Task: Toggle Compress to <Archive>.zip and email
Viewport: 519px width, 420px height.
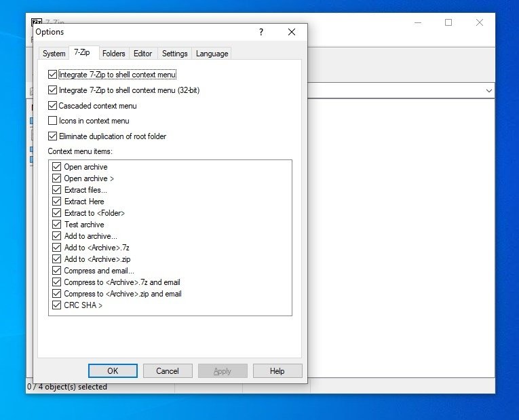Action: click(x=56, y=294)
